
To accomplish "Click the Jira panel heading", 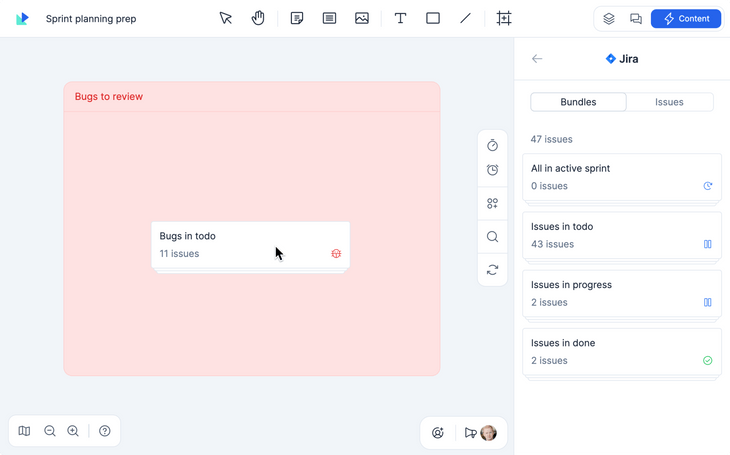I will point(622,59).
